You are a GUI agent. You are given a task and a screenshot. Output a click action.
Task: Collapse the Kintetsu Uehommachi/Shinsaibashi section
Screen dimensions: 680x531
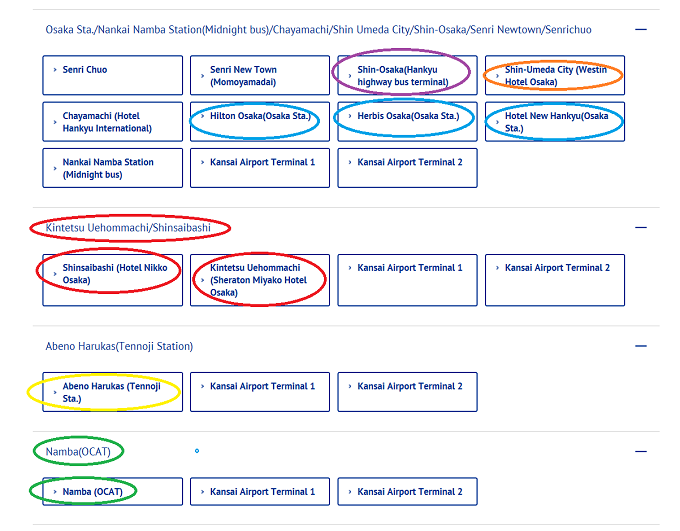coord(641,227)
